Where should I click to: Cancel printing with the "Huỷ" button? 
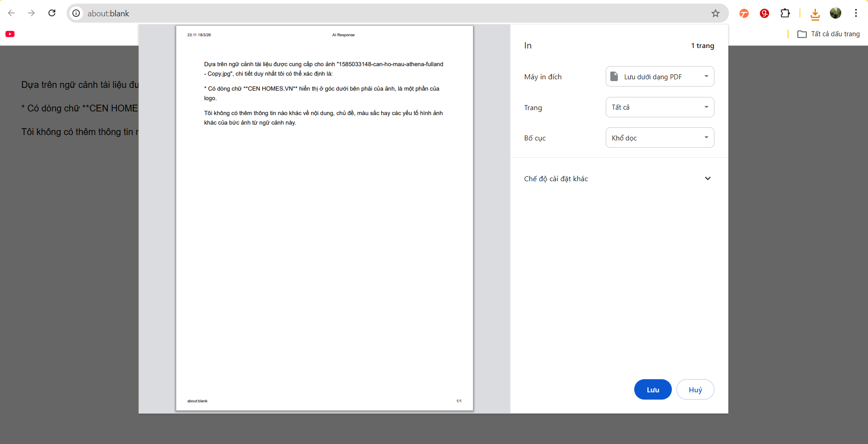[695, 390]
